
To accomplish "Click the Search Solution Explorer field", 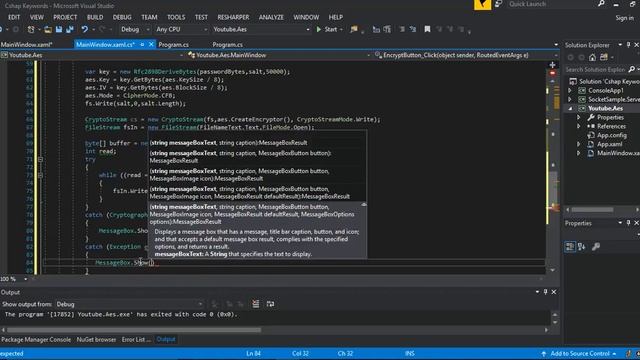I will click(596, 70).
